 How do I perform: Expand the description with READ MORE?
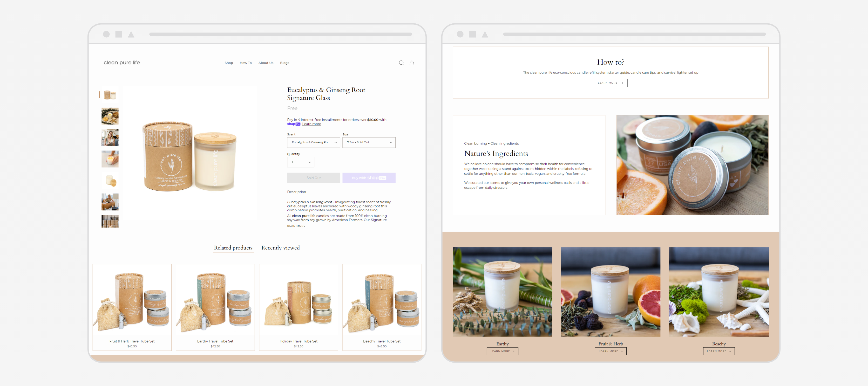click(296, 226)
